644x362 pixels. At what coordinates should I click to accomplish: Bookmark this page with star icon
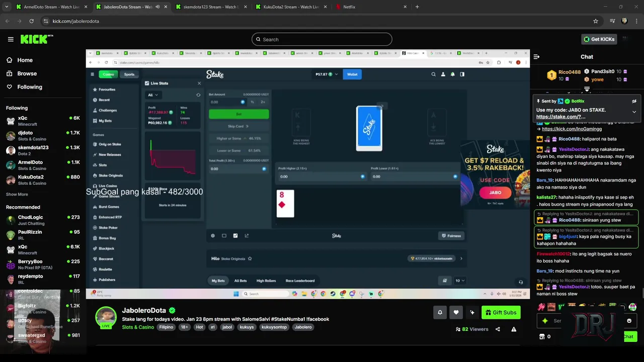coord(596,21)
